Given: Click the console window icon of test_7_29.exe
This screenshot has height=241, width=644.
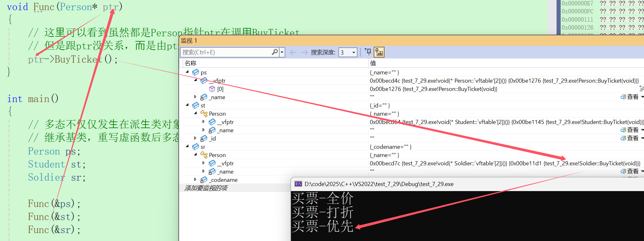Looking at the screenshot, I should click(x=298, y=184).
